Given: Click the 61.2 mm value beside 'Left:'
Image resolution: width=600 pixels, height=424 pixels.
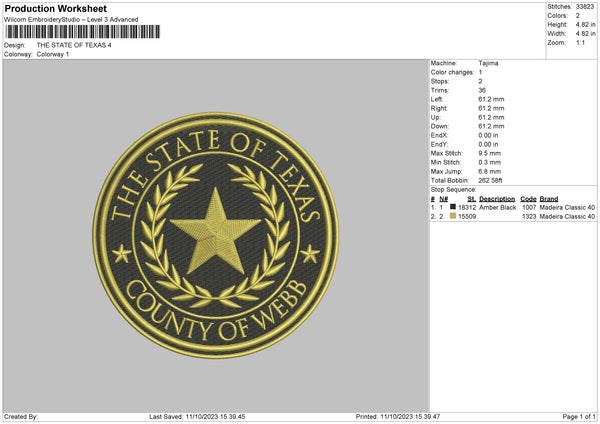Looking at the screenshot, I should [x=491, y=99].
